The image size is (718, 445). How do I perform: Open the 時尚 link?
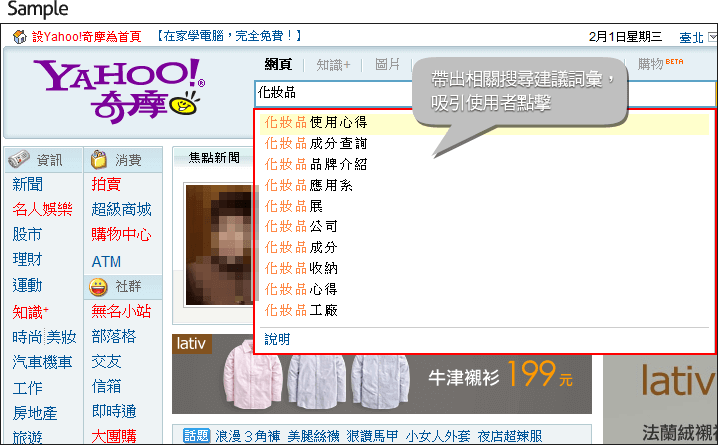click(x=27, y=338)
